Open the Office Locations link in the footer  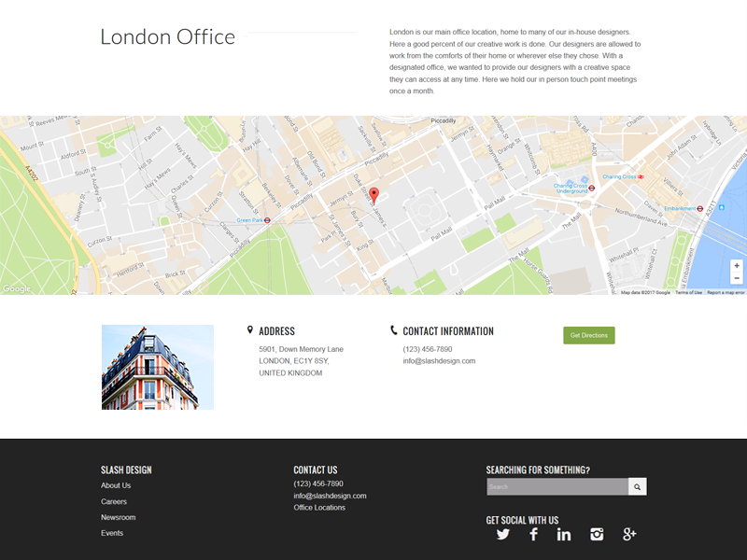tap(321, 507)
